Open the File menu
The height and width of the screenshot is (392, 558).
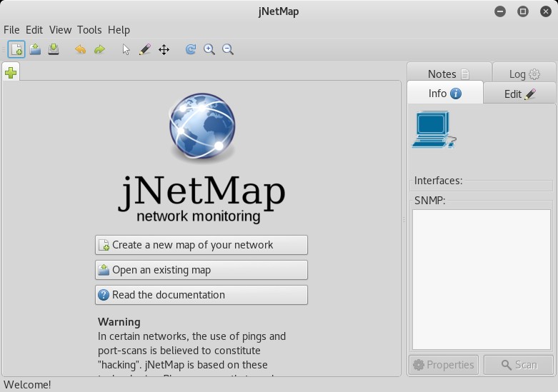click(x=11, y=30)
